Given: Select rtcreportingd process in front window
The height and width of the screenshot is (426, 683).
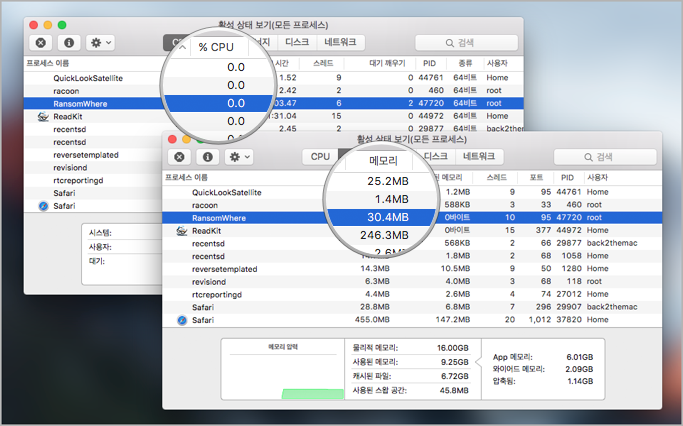Looking at the screenshot, I should tap(412, 294).
